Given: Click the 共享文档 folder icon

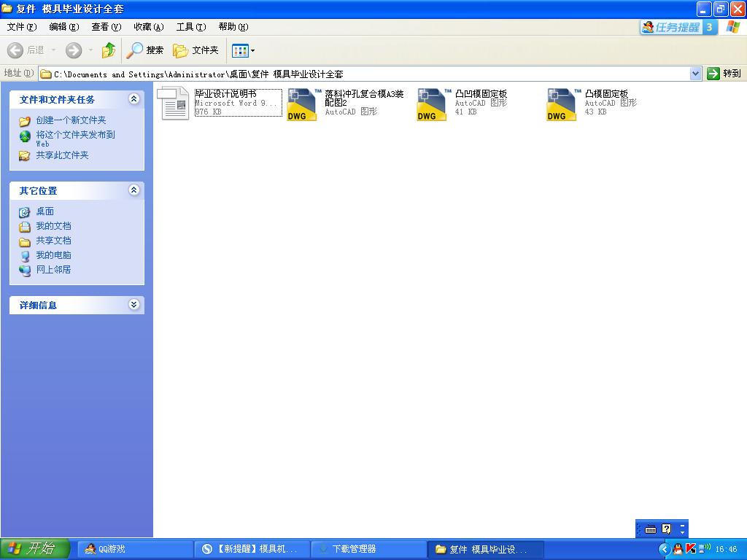Looking at the screenshot, I should (25, 241).
